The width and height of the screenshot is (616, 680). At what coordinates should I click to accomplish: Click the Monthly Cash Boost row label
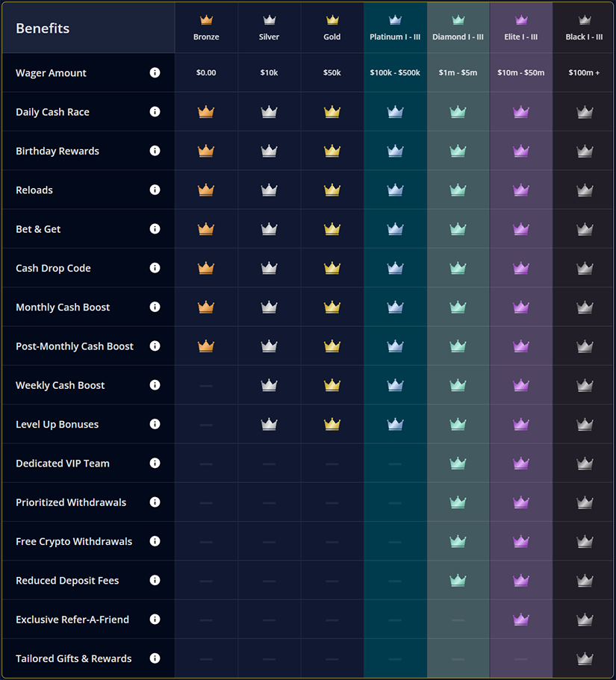point(62,307)
